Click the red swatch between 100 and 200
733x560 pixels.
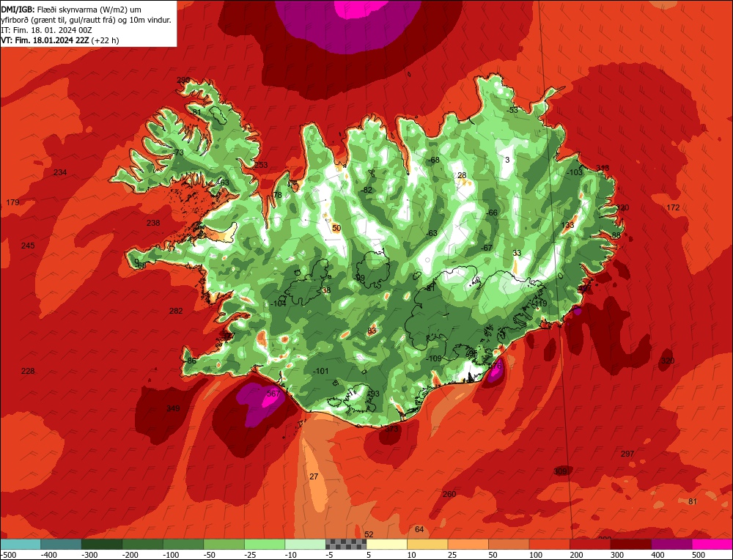tap(549, 544)
